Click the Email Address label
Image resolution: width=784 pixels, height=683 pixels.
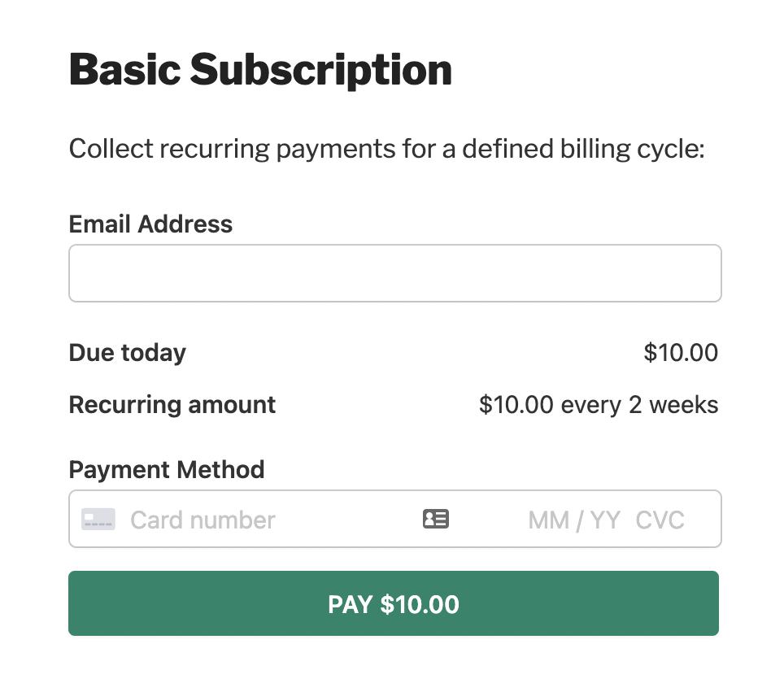click(150, 224)
